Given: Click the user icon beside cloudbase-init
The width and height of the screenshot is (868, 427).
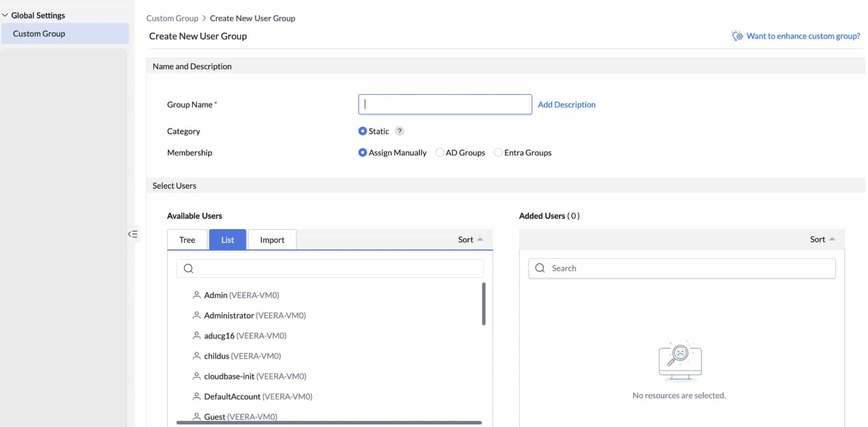Looking at the screenshot, I should coord(196,376).
